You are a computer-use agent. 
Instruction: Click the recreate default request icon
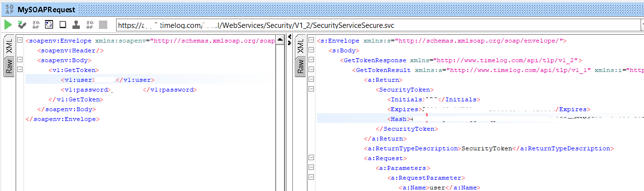(x=49, y=24)
